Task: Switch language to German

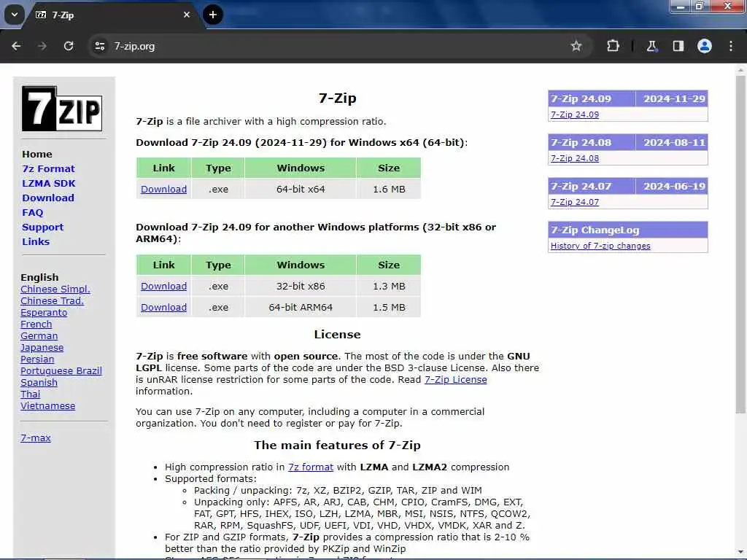Action: pyautogui.click(x=39, y=335)
